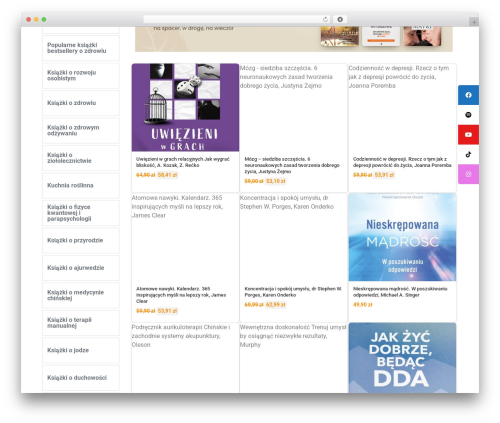Open Kuchnia roślinna category
The height and width of the screenshot is (423, 500).
(x=81, y=185)
